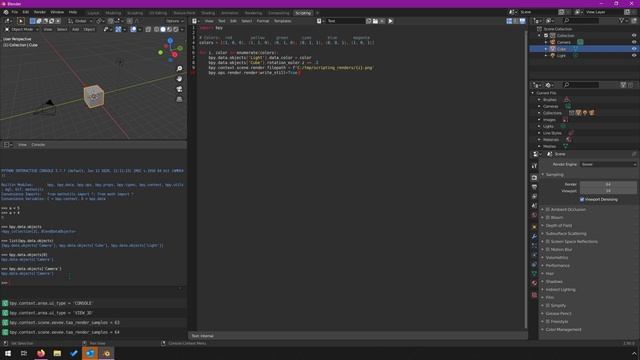Enable Screen Space Reflections checkbox
Viewport: 640px width, 360px height.
(x=548, y=242)
